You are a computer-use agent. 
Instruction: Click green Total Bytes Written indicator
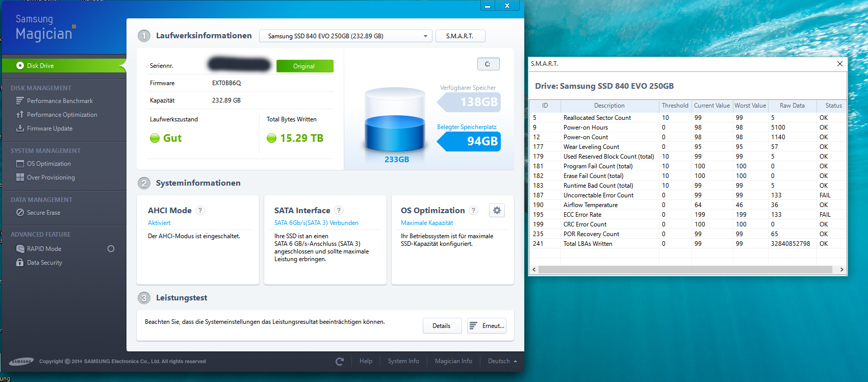[272, 138]
